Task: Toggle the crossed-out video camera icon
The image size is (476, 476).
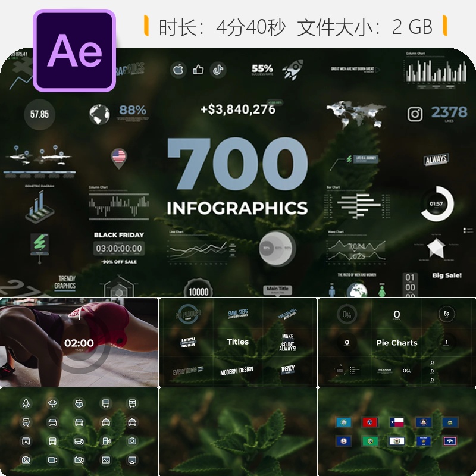Action: [x=79, y=459]
